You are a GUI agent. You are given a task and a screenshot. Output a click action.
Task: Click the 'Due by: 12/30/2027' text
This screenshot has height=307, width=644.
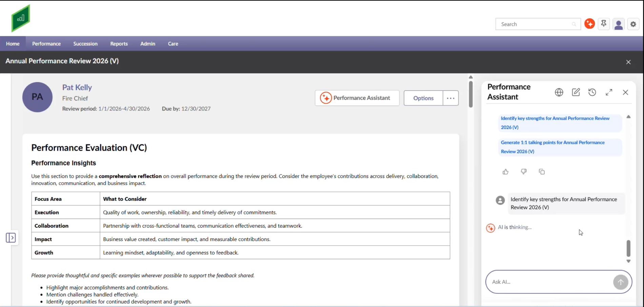coord(186,109)
